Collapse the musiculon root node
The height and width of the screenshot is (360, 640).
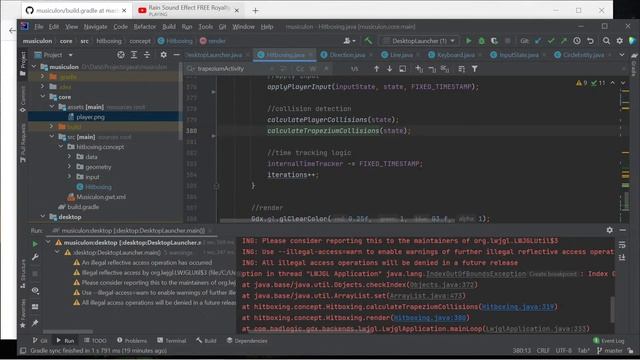pos(34,67)
